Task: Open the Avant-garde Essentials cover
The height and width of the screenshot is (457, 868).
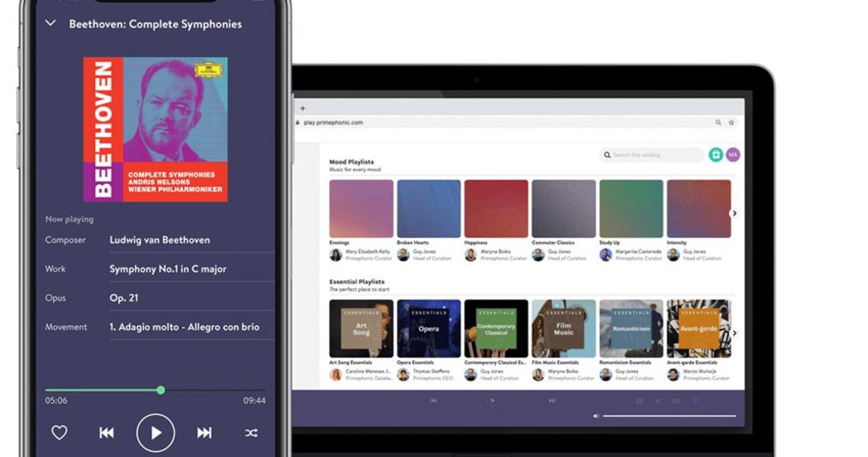Action: [x=698, y=328]
